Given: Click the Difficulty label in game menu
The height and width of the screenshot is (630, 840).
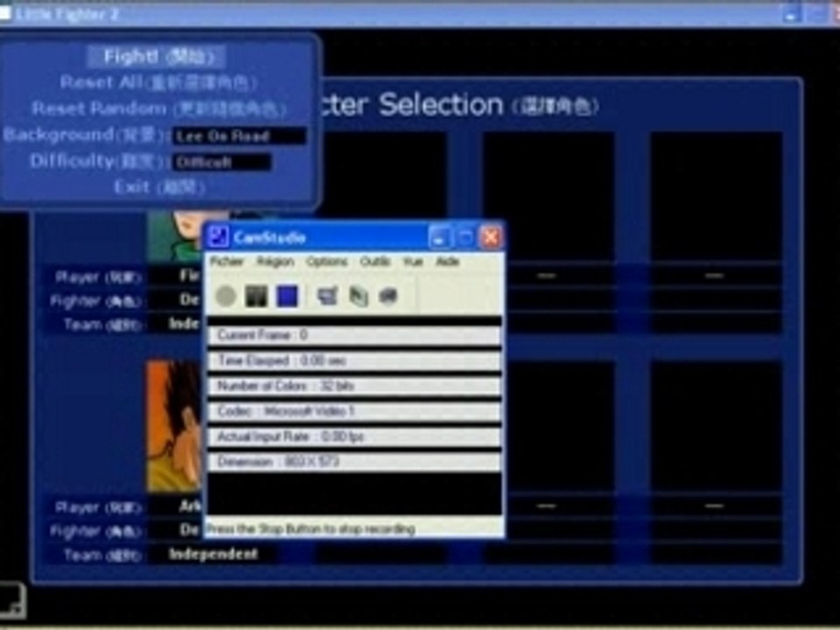Looking at the screenshot, I should point(97,161).
